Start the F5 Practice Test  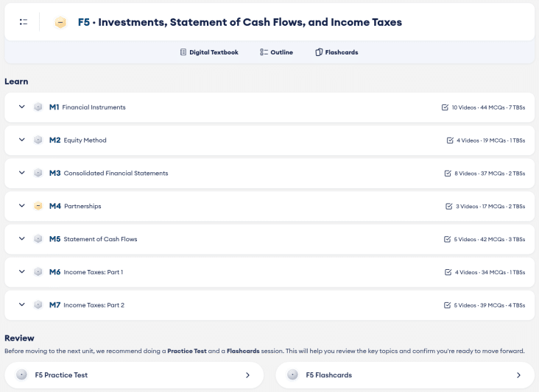click(134, 375)
